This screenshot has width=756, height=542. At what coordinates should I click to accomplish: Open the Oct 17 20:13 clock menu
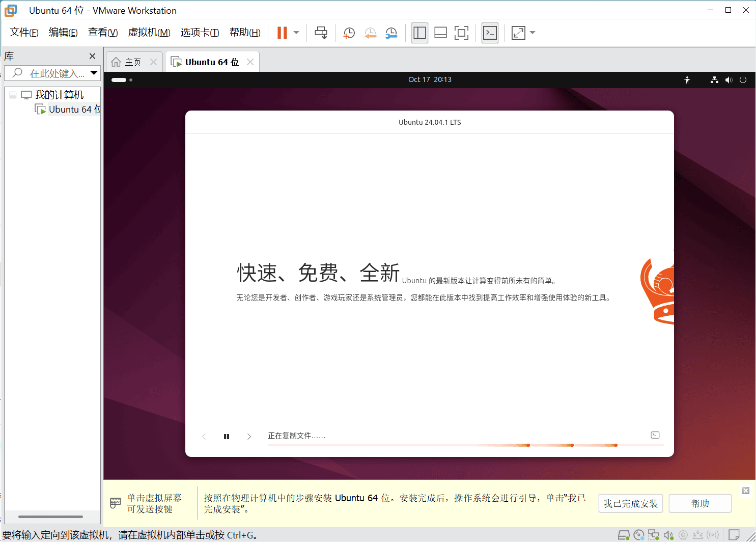(x=430, y=79)
